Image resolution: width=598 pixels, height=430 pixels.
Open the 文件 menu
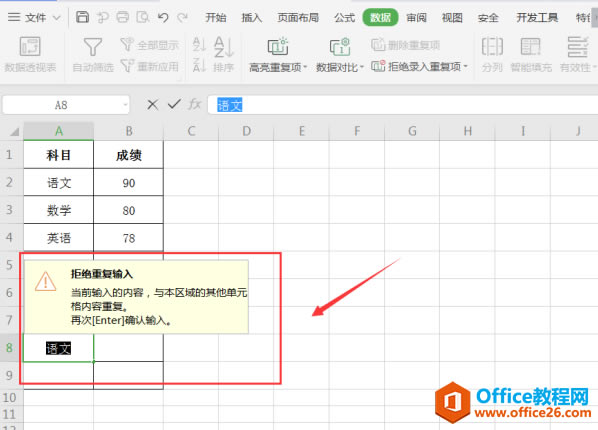(x=35, y=18)
